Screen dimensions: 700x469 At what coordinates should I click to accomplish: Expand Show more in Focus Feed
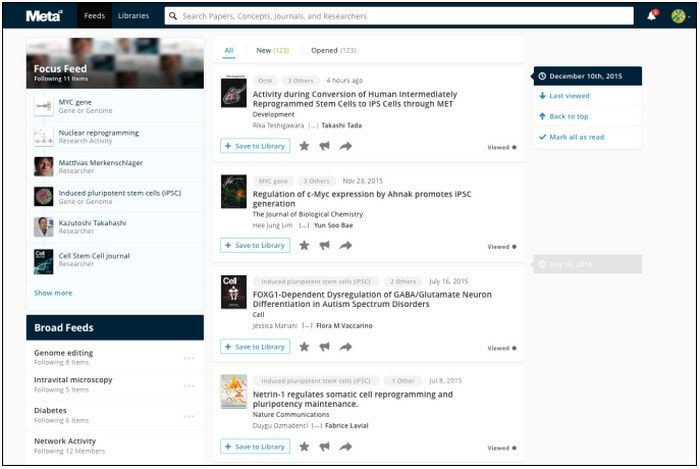coord(53,293)
